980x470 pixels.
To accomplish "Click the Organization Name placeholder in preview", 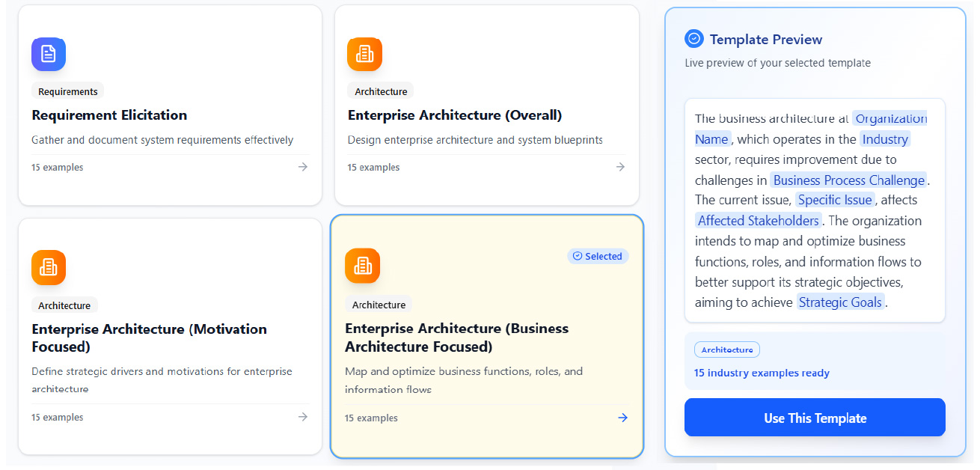I will tap(890, 118).
